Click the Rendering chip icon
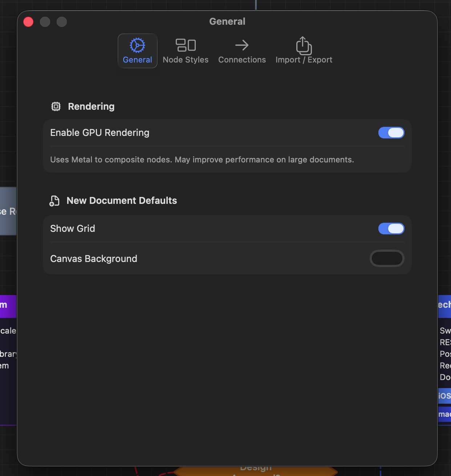 [56, 106]
